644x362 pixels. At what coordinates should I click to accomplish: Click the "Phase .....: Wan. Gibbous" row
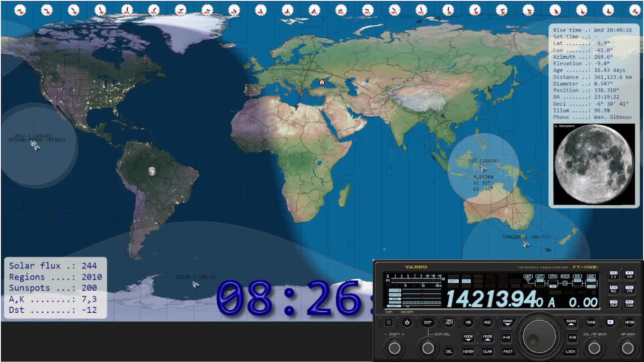click(592, 117)
